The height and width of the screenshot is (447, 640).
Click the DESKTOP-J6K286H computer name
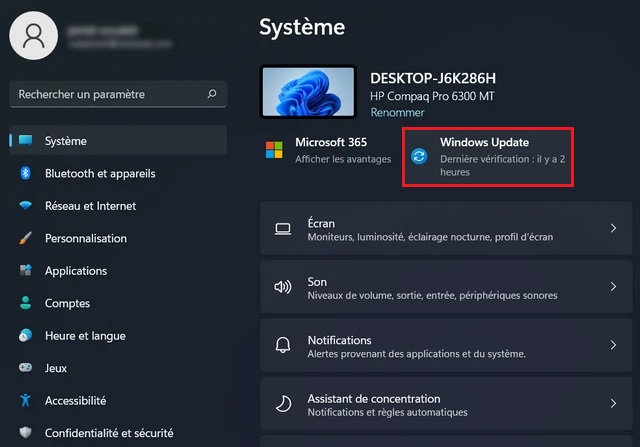[433, 78]
